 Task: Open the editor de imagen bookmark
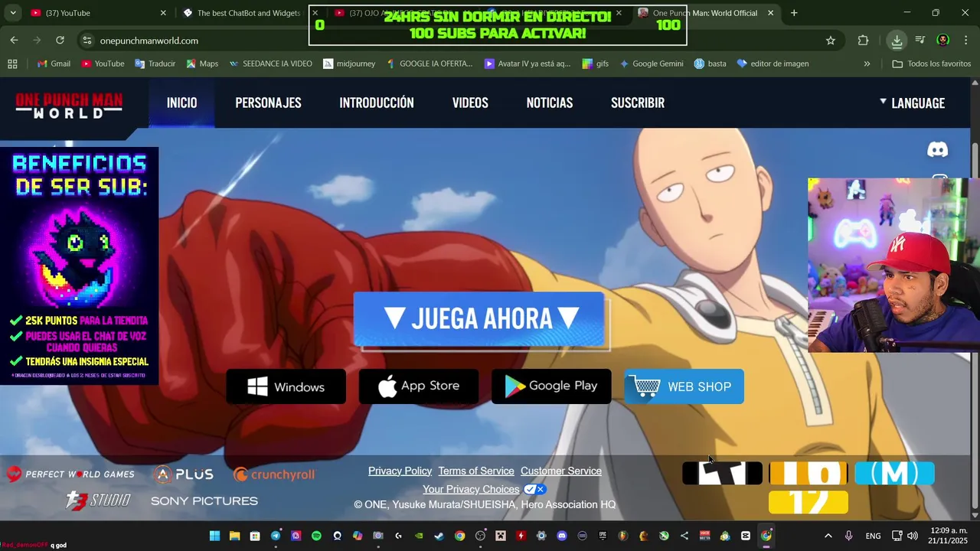(773, 64)
